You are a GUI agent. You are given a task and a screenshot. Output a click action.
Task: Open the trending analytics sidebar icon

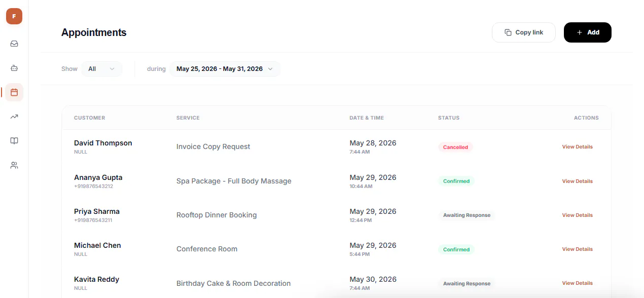[x=14, y=117]
